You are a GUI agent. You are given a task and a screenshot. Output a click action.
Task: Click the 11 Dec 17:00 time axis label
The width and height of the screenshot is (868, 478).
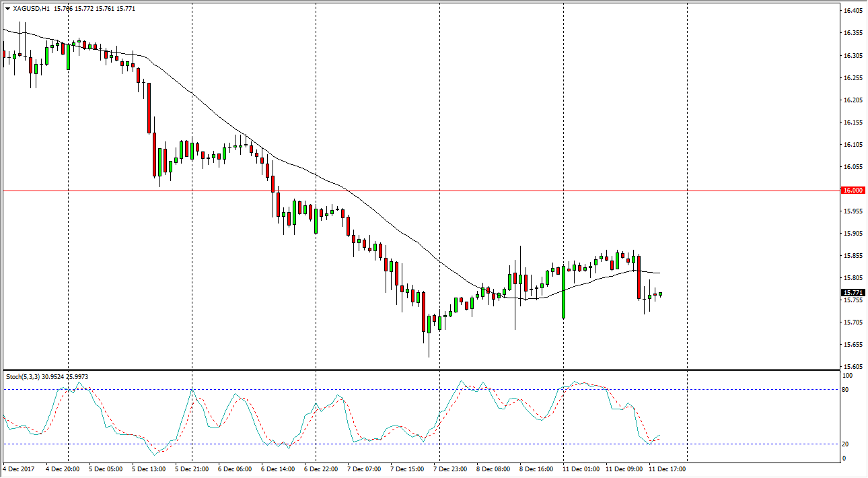pos(668,469)
